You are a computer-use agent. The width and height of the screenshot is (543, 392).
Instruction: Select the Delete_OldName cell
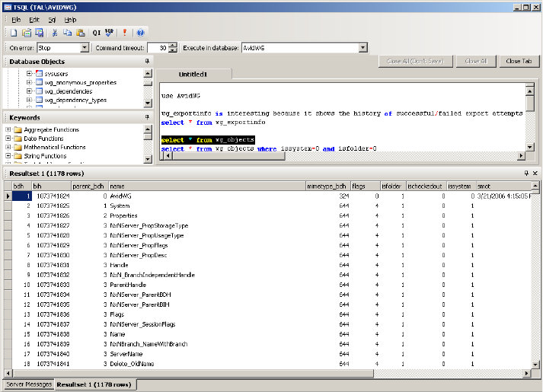132,364
